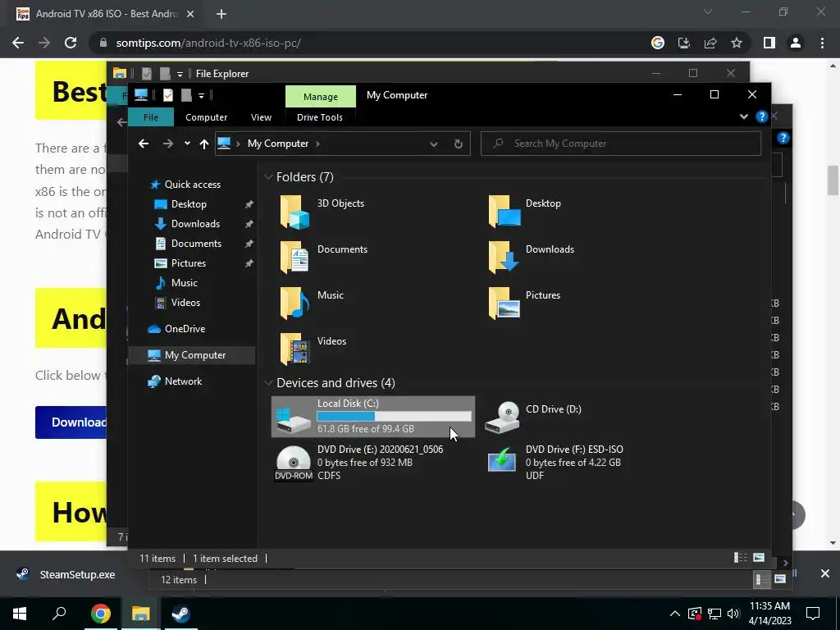Open Chrome three-dot menu
This screenshot has width=840, height=630.
[822, 43]
